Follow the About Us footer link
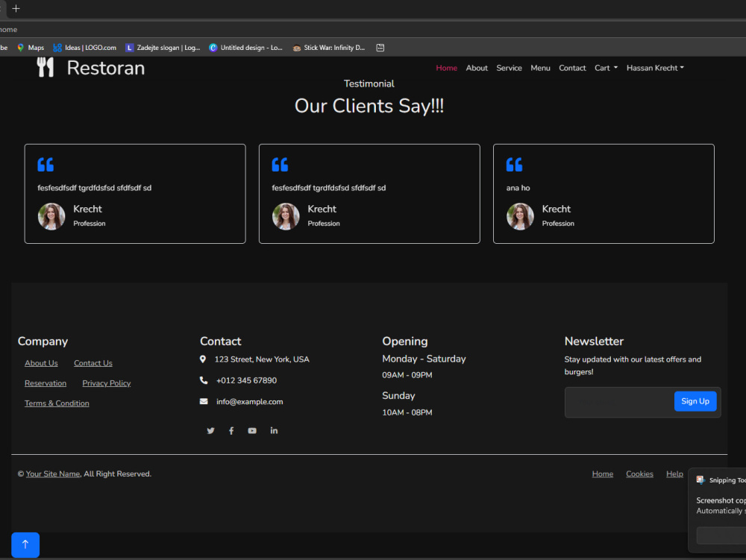Viewport: 746px width, 560px height. click(41, 363)
